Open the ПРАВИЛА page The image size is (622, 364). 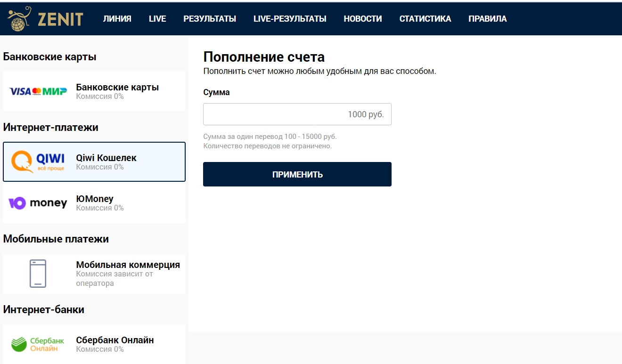coord(488,19)
